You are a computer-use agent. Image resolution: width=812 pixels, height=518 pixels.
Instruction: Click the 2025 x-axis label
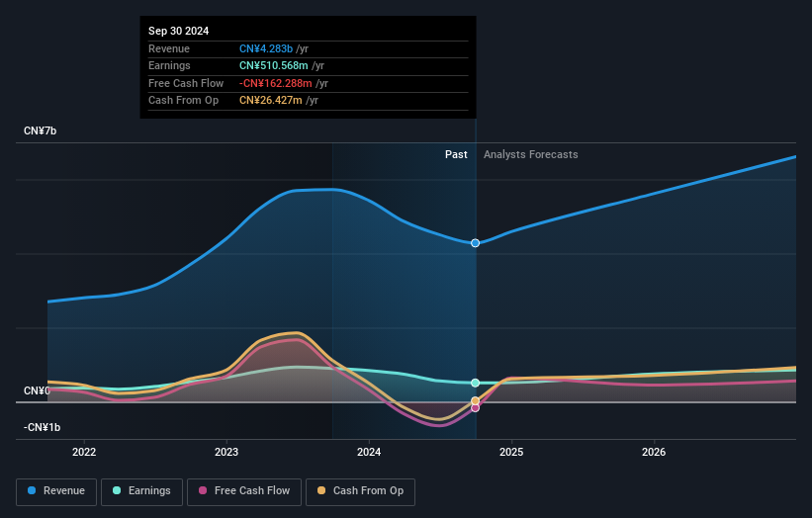511,453
